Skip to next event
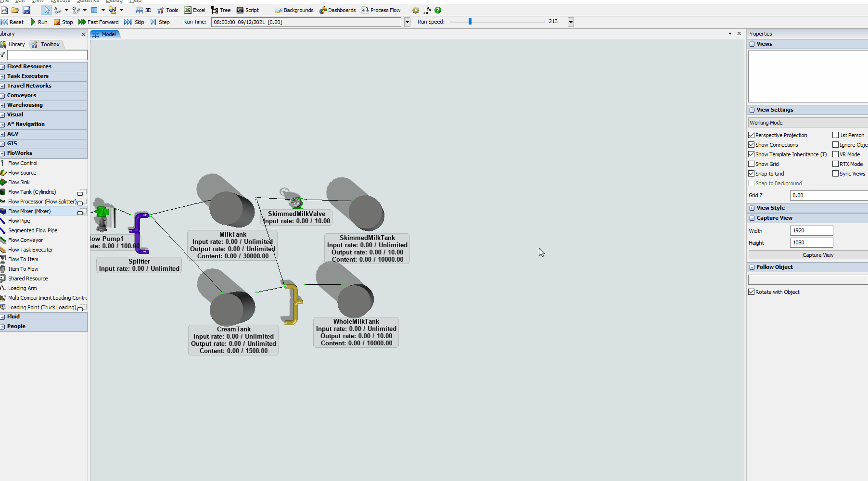Image resolution: width=868 pixels, height=481 pixels. (x=134, y=22)
